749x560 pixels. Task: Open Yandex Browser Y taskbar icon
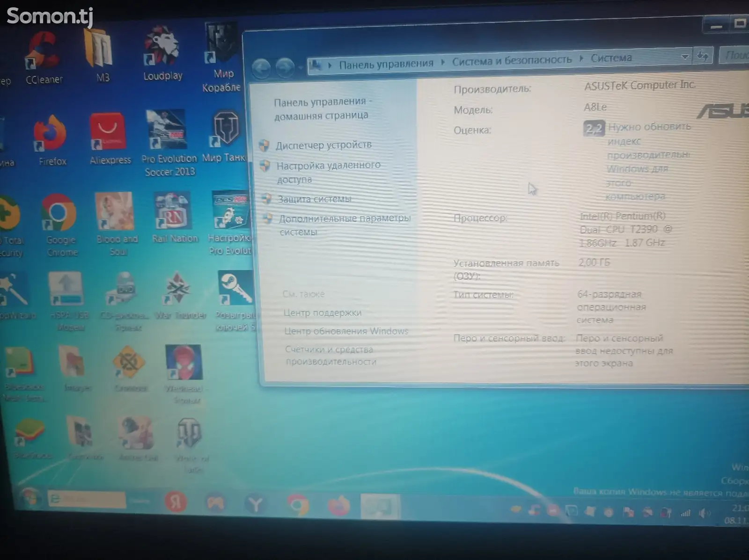pos(256,504)
